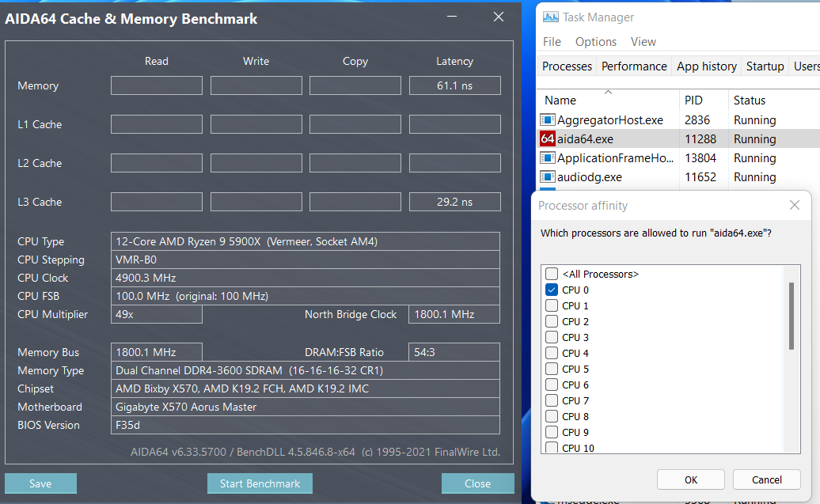Image resolution: width=820 pixels, height=504 pixels.
Task: Enable the CPU 1 checkbox
Action: pos(551,305)
